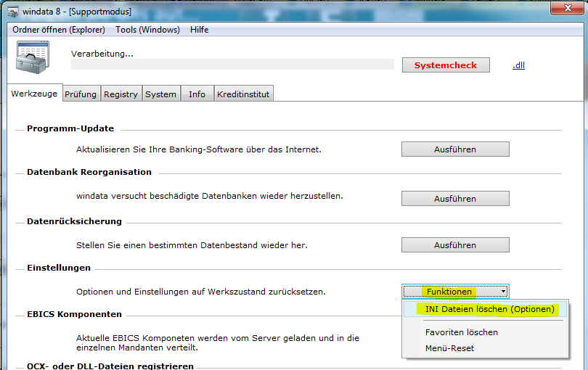588x370 pixels.
Task: Open the Ordner öffnen (Explorer) menu
Action: 59,30
